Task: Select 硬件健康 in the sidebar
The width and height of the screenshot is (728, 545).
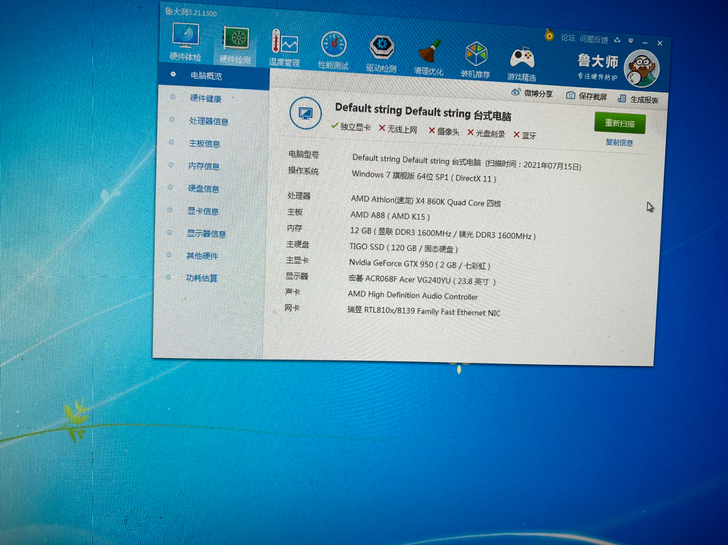Action: 206,98
